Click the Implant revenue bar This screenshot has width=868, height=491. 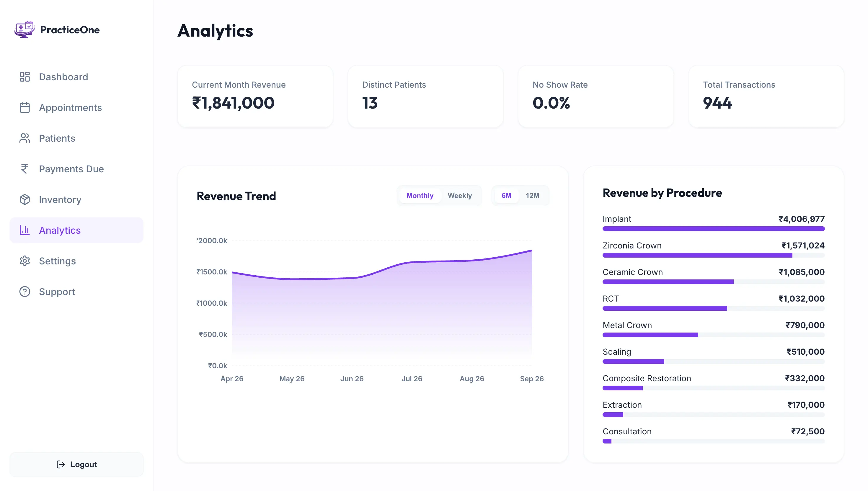click(x=714, y=229)
